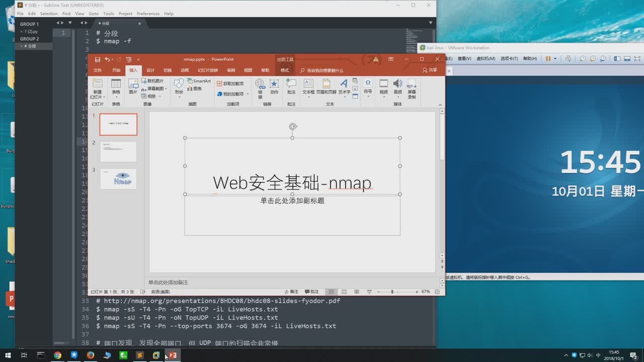Insert a symbol (符号)
Viewport: 644px width, 362px height.
[x=368, y=87]
